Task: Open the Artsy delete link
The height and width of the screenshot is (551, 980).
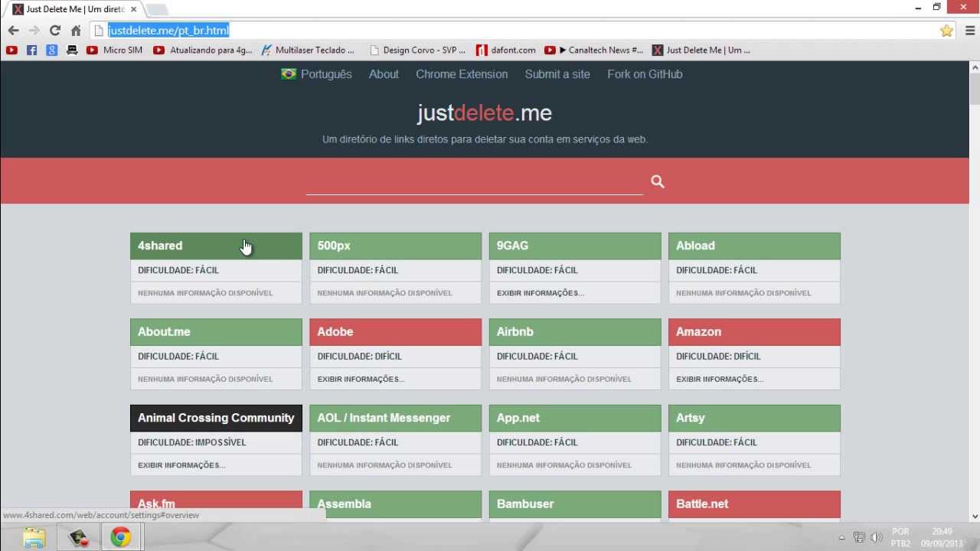Action: 754,418
